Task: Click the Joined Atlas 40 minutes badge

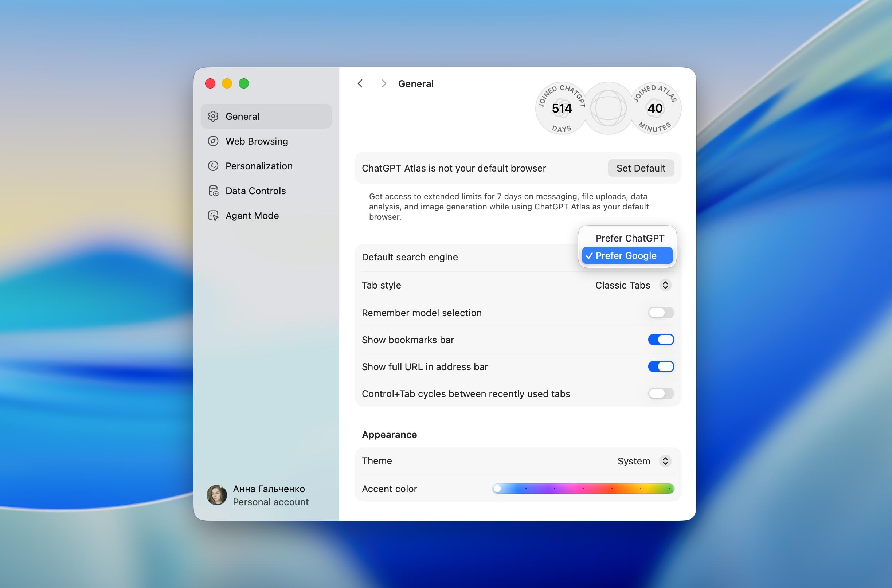Action: point(655,108)
